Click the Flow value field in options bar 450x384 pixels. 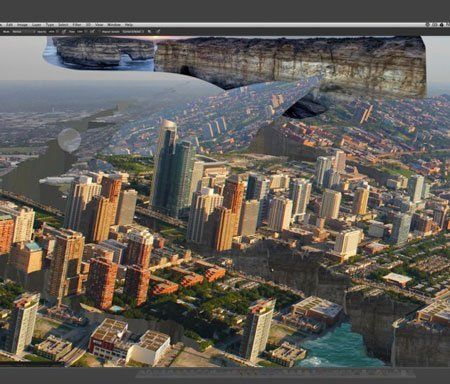click(81, 32)
